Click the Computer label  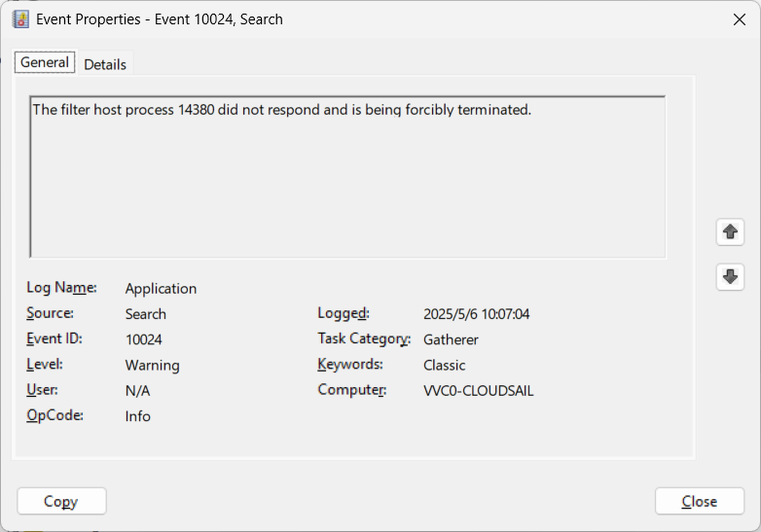[352, 390]
